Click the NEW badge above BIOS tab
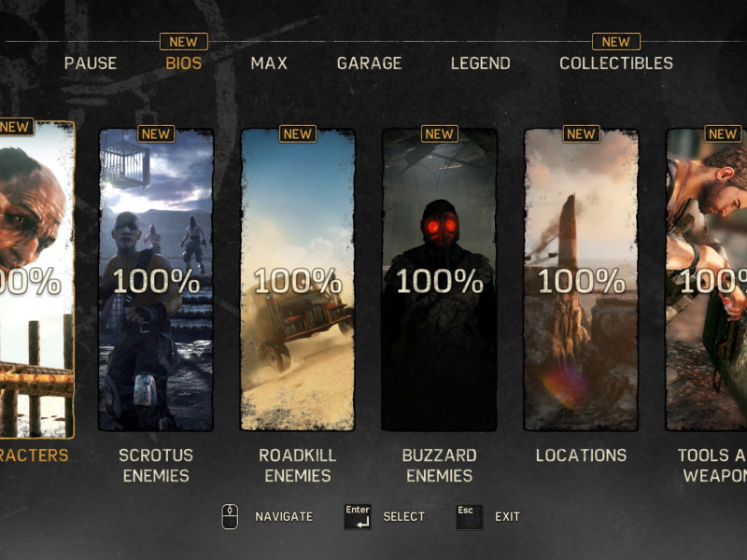The width and height of the screenshot is (747, 560). coord(184,42)
